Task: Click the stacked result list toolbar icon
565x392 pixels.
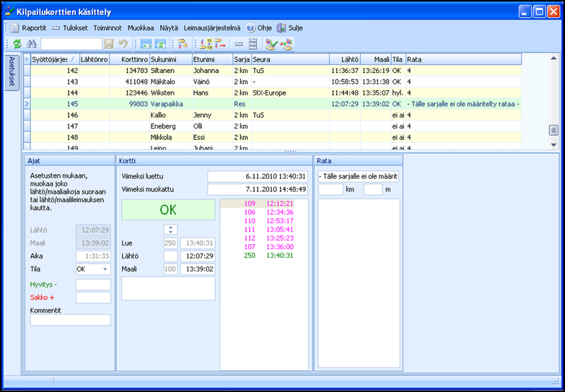Action: [x=253, y=44]
